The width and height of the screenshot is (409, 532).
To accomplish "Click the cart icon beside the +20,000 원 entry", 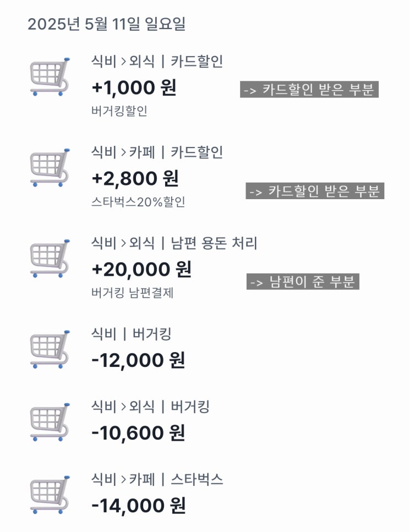I will [x=50, y=259].
